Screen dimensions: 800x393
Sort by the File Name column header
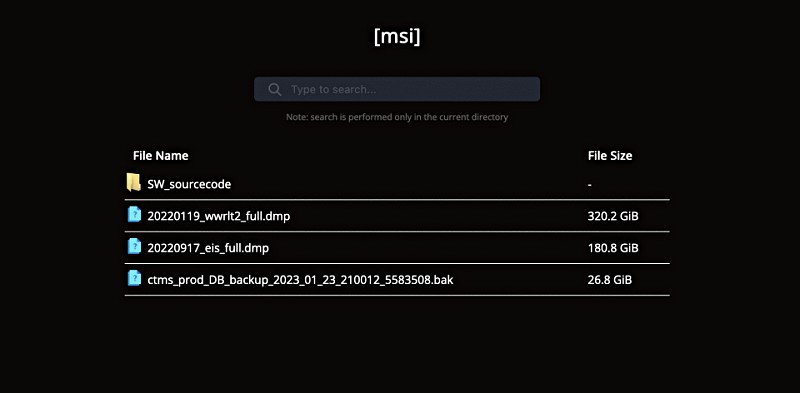[161, 156]
